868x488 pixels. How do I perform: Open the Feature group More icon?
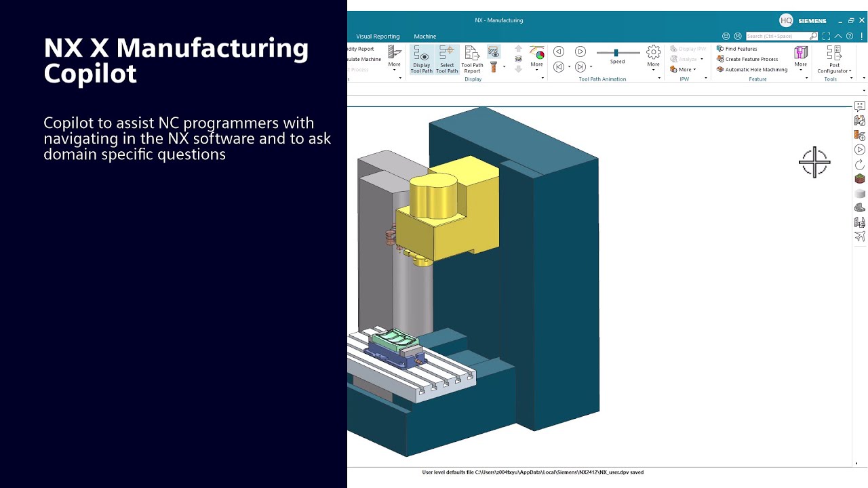(x=801, y=57)
